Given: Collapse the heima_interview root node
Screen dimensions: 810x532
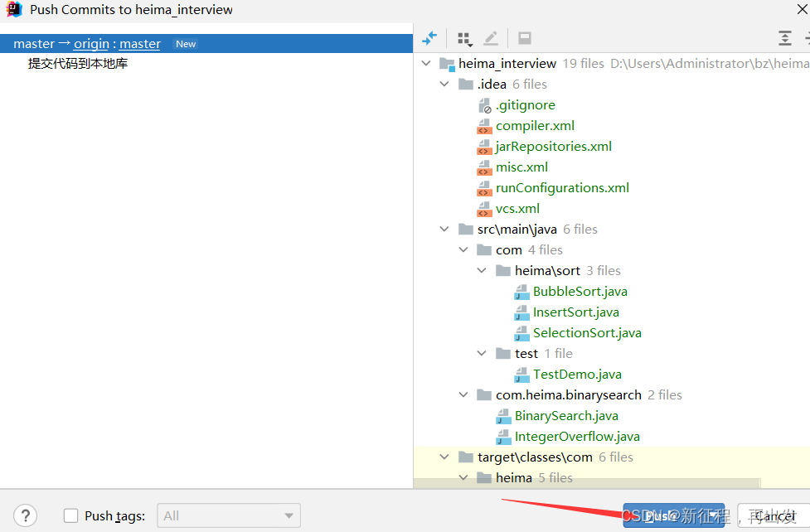Looking at the screenshot, I should click(x=426, y=63).
